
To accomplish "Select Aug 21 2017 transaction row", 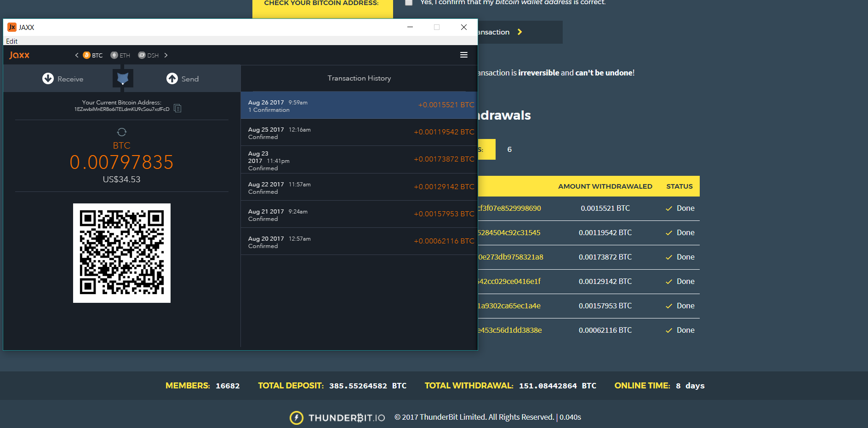I will pos(359,214).
